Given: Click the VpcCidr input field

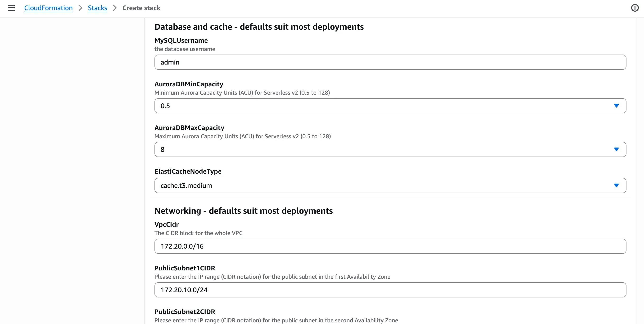Looking at the screenshot, I should click(390, 246).
